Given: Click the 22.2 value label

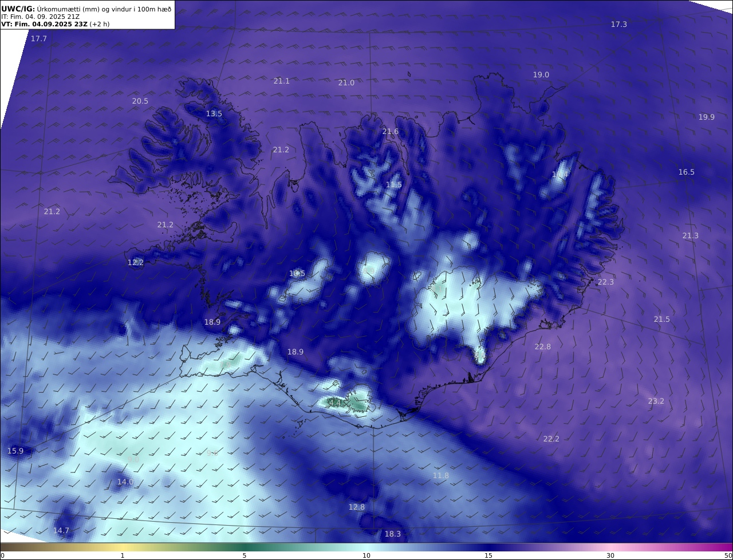Looking at the screenshot, I should (551, 439).
